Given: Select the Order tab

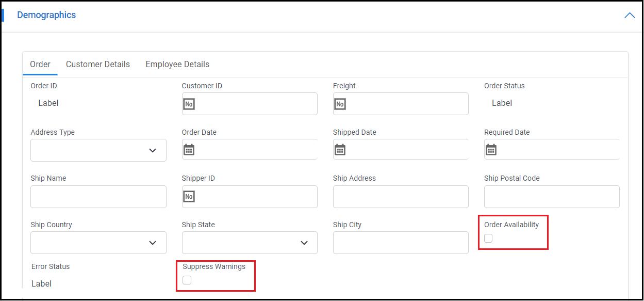Looking at the screenshot, I should 40,65.
